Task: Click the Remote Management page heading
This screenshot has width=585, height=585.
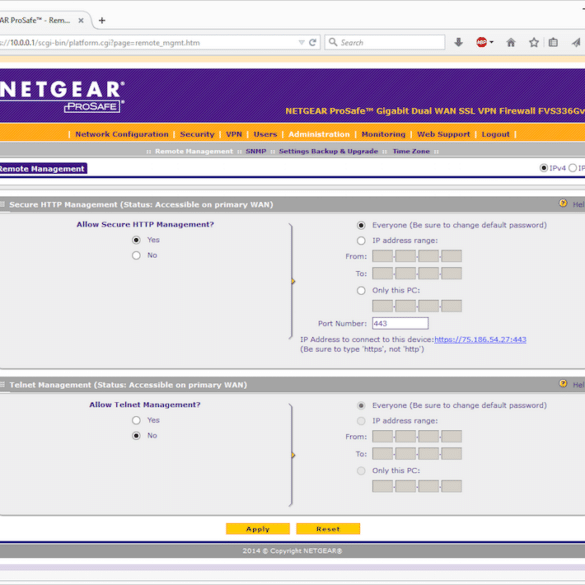Action: pos(43,169)
